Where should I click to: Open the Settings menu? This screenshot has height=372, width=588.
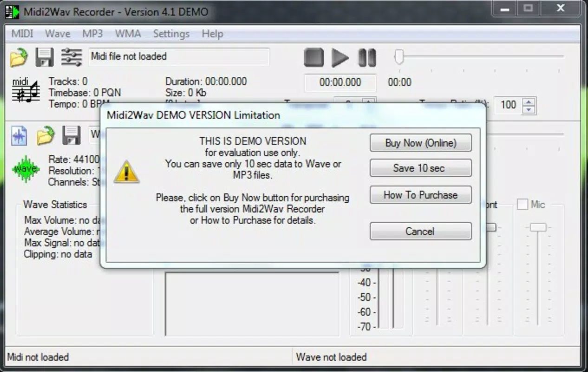tap(171, 34)
